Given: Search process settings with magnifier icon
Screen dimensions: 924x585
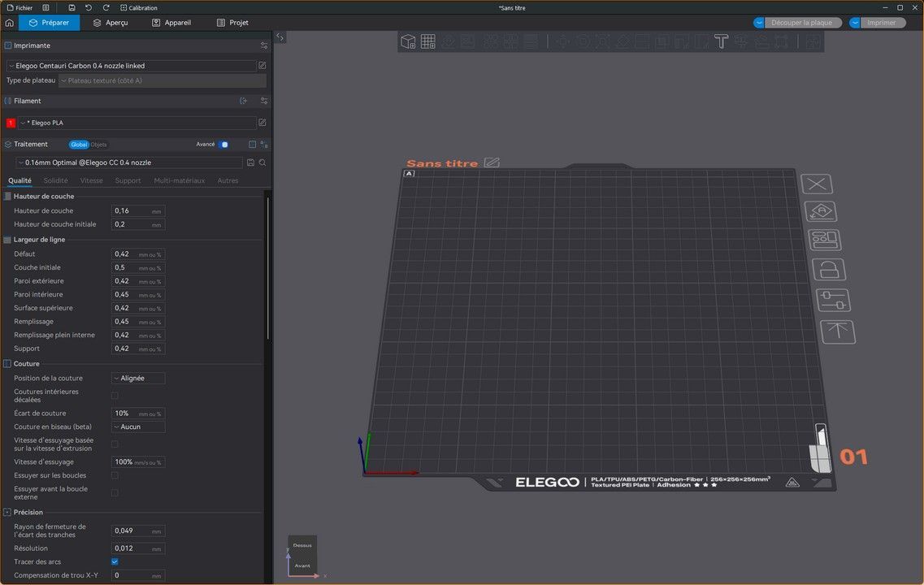Looking at the screenshot, I should click(262, 162).
